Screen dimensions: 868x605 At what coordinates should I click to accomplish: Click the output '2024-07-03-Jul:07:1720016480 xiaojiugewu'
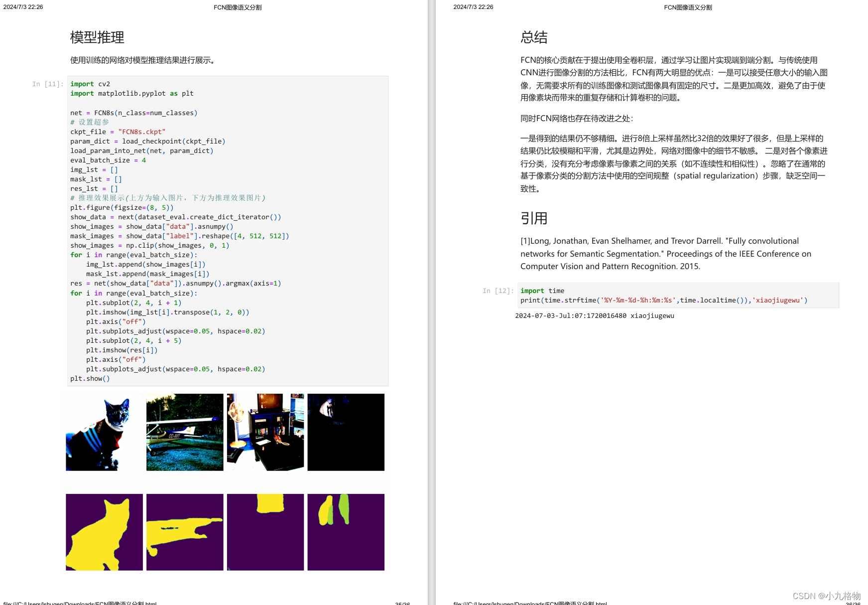[x=595, y=316]
